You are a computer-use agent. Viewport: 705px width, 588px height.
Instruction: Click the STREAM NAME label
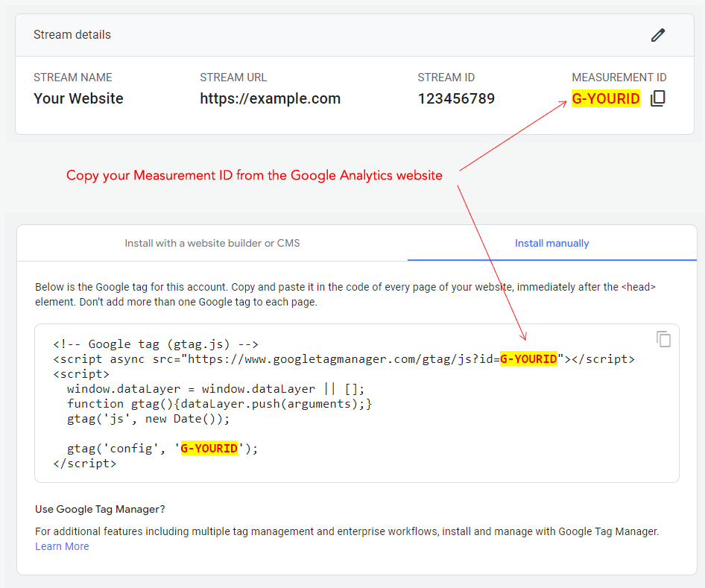[x=73, y=78]
